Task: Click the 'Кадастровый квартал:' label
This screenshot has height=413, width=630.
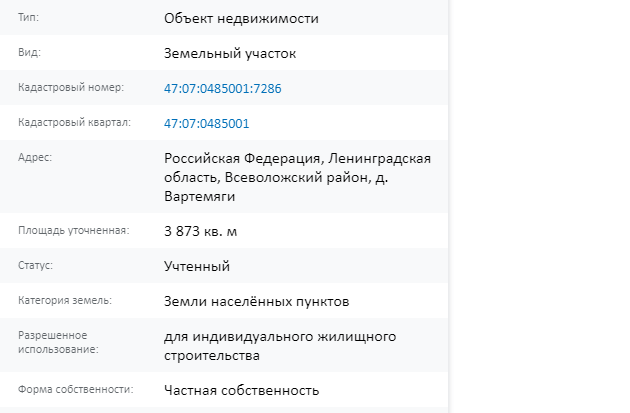Action: point(74,123)
